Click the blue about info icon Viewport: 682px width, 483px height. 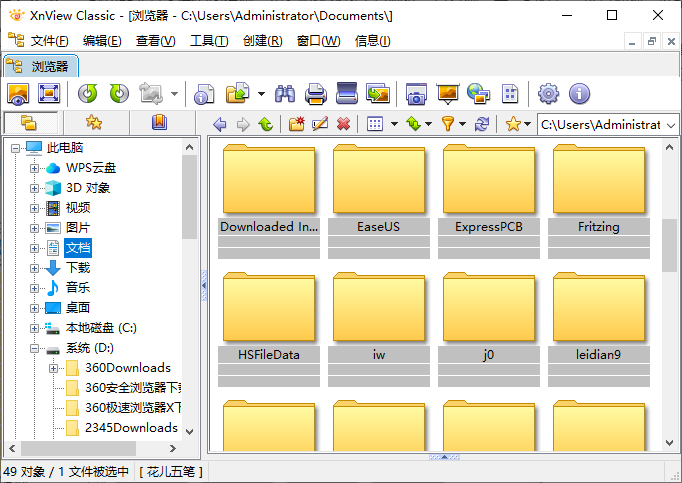click(x=579, y=94)
